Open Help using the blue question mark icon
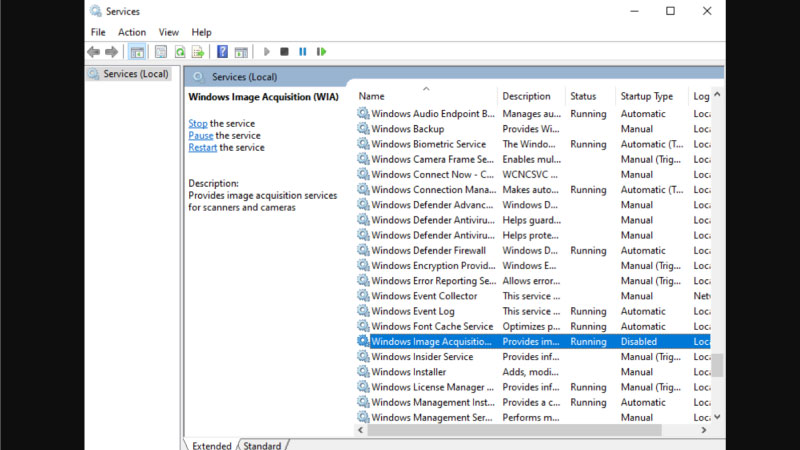This screenshot has width=800, height=450. [222, 52]
